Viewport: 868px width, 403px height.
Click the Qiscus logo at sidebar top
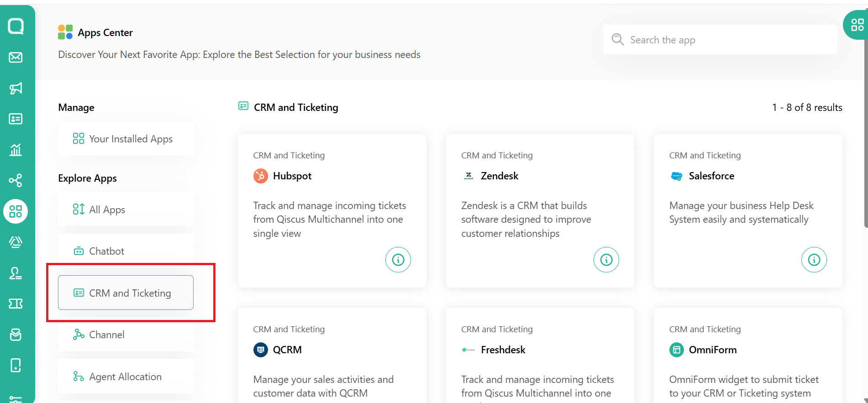coord(16,26)
